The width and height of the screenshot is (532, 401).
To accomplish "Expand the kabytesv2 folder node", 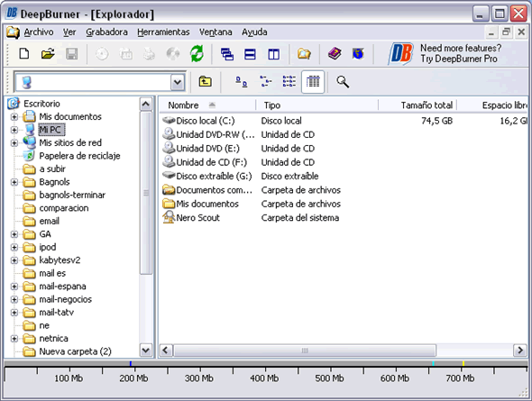I will click(14, 260).
